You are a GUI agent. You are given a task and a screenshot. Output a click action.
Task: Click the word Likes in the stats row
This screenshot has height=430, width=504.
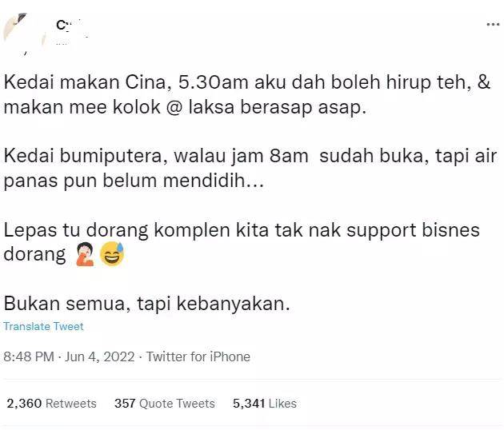pos(282,404)
